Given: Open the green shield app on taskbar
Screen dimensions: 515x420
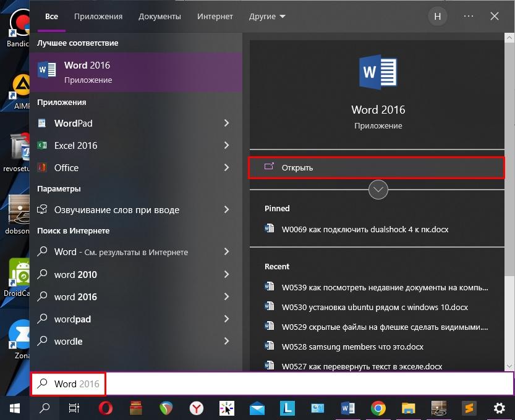Looking at the screenshot, I should [x=166, y=408].
